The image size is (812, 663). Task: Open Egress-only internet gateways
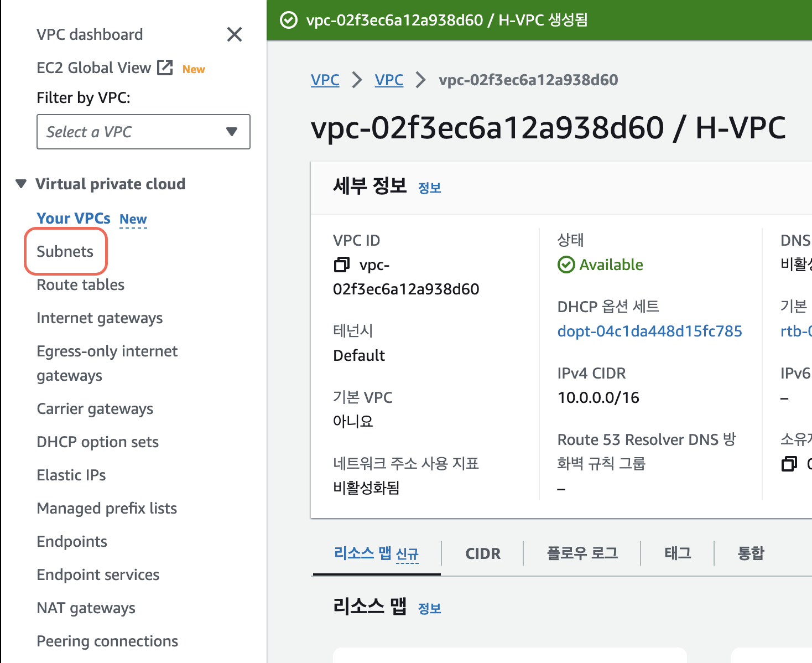pyautogui.click(x=107, y=363)
